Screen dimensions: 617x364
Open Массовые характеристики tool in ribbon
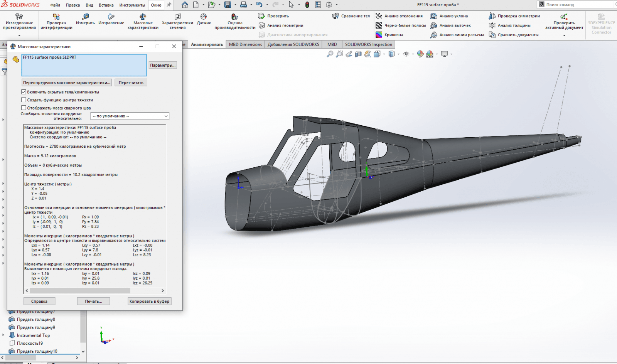coord(143,17)
